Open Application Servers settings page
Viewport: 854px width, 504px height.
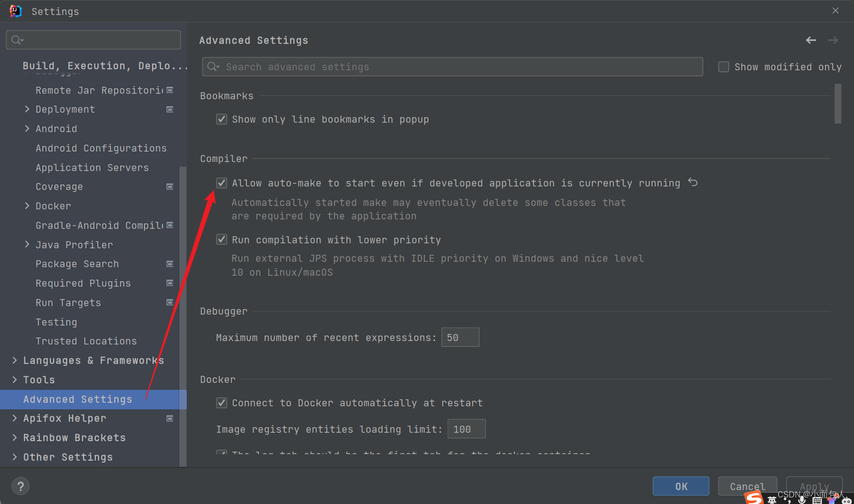[92, 168]
